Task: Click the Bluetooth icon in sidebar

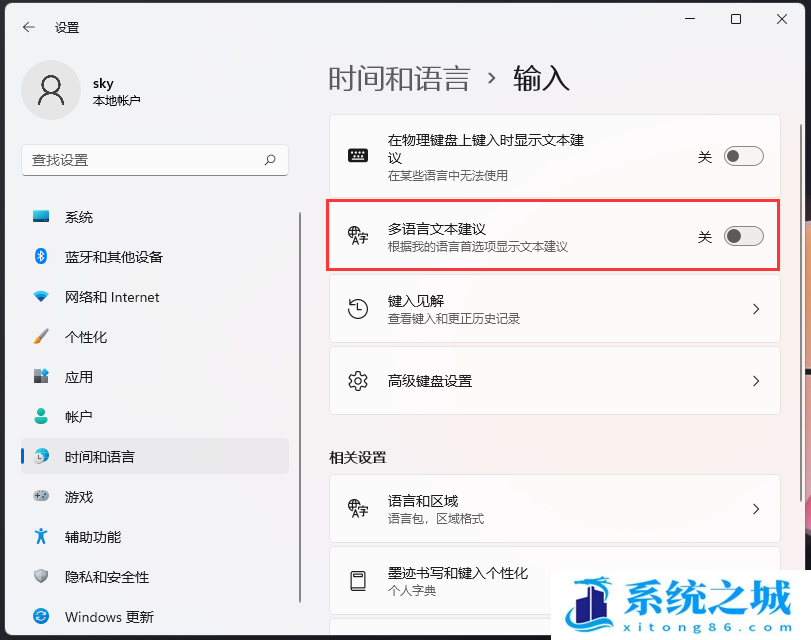Action: (41, 256)
